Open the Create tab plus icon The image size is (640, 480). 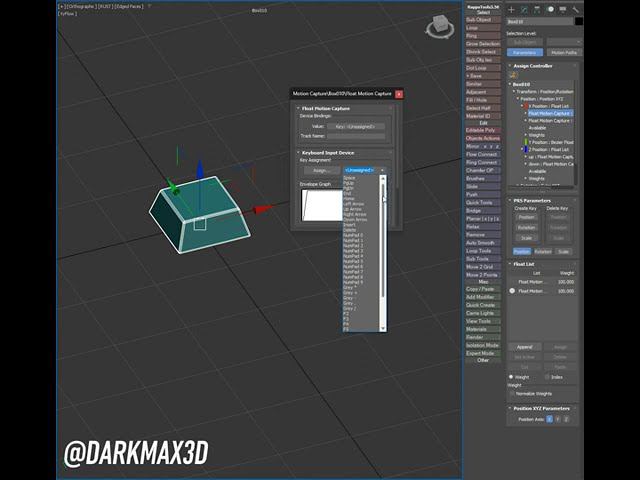511,9
